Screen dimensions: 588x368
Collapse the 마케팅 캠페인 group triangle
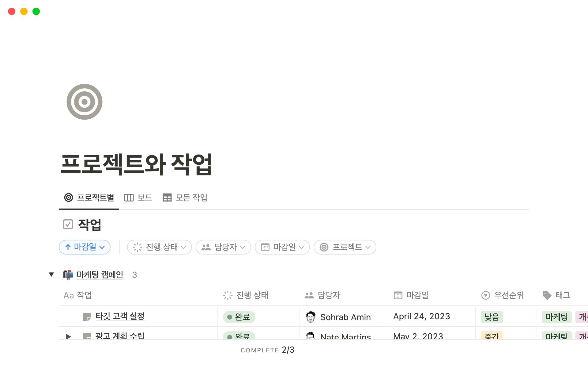point(51,274)
